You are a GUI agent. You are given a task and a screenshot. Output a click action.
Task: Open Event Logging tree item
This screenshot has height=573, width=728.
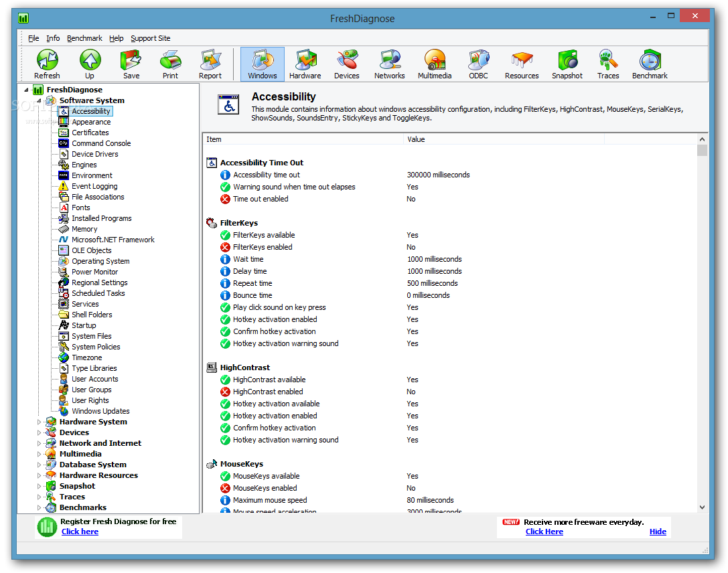(94, 186)
